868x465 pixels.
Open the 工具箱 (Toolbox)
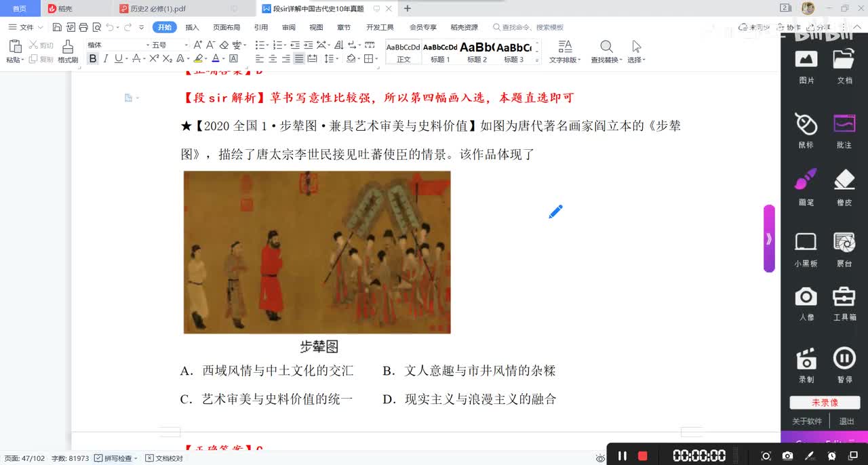click(x=844, y=304)
